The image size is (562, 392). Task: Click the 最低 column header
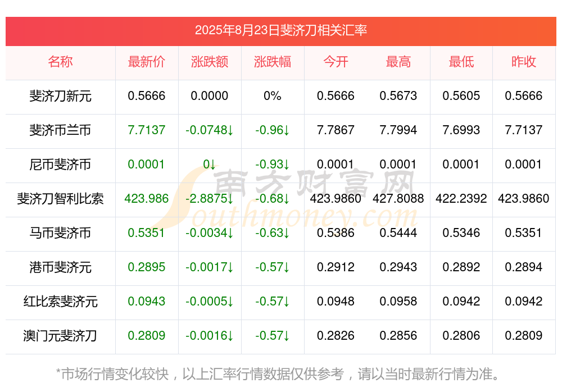point(461,62)
